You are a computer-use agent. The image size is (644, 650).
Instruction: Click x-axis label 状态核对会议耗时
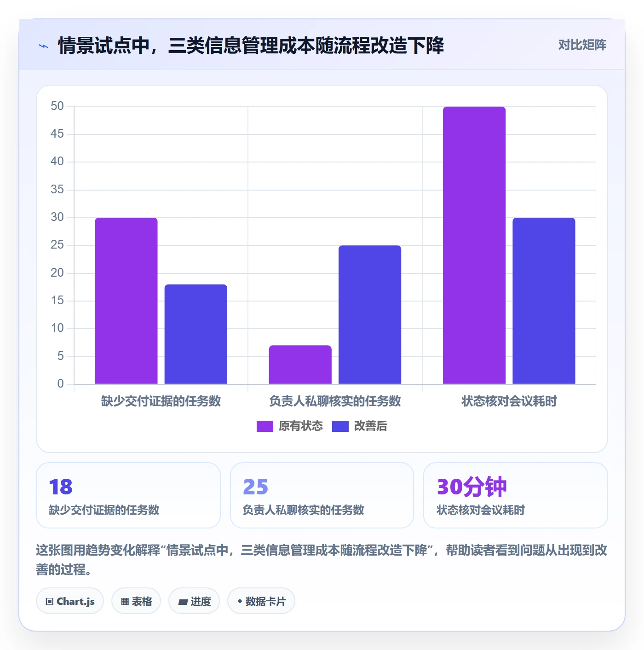point(509,401)
